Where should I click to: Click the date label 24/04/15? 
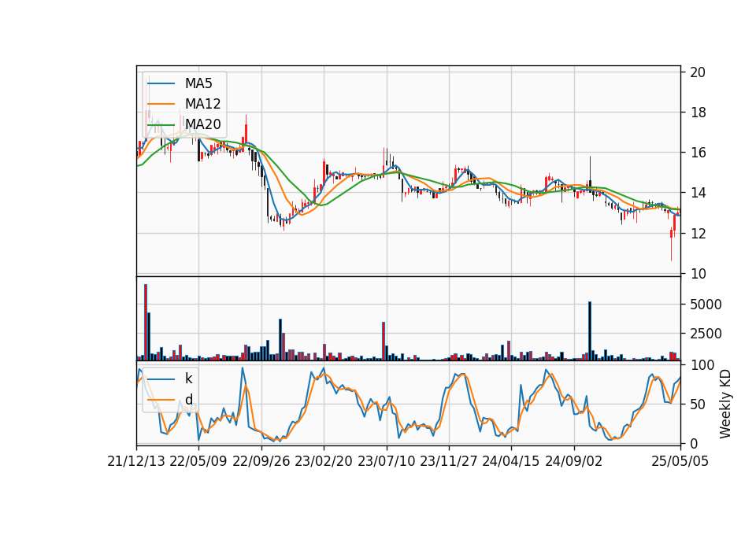coord(510,461)
